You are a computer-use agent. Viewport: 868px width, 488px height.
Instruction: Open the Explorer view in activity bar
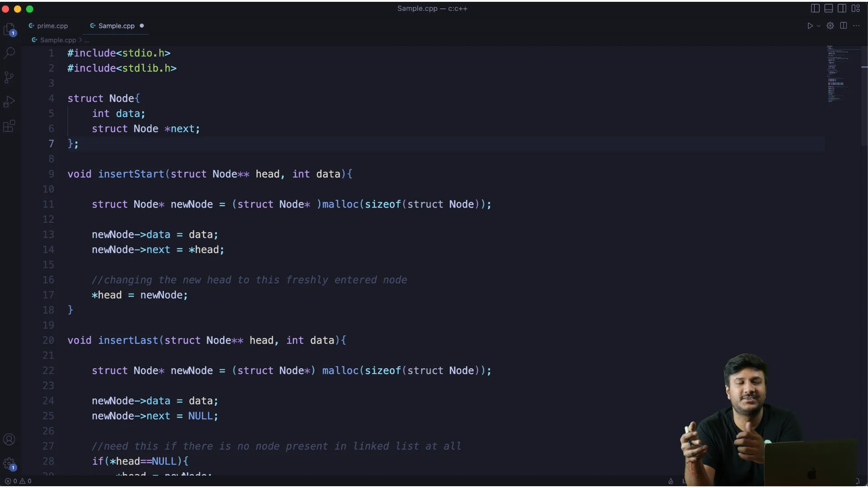coord(9,29)
